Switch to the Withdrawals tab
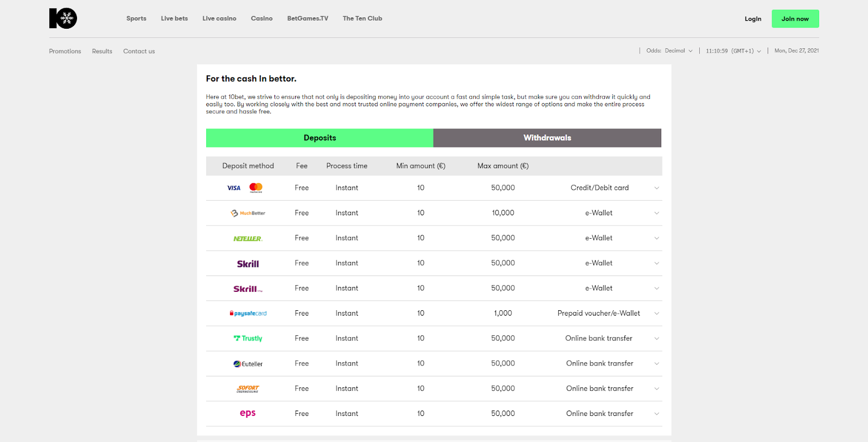 (x=547, y=138)
